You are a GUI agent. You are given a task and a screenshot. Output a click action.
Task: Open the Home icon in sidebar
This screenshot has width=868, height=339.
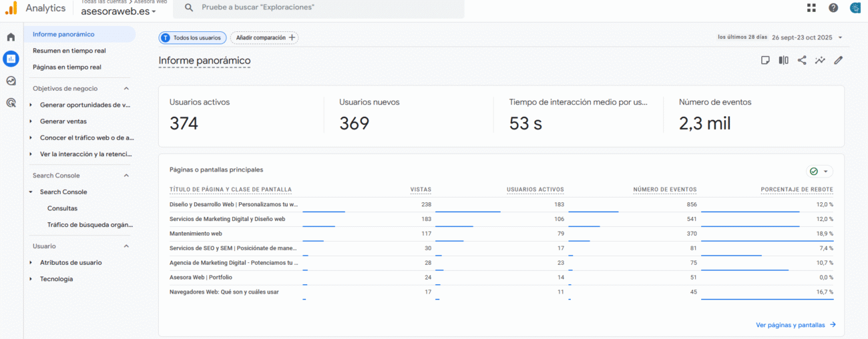[x=11, y=37]
